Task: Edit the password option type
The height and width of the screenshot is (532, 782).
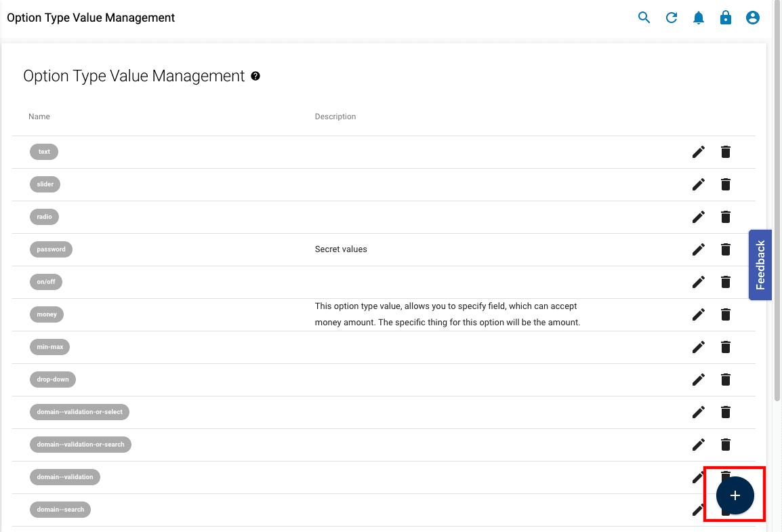Action: tap(699, 249)
